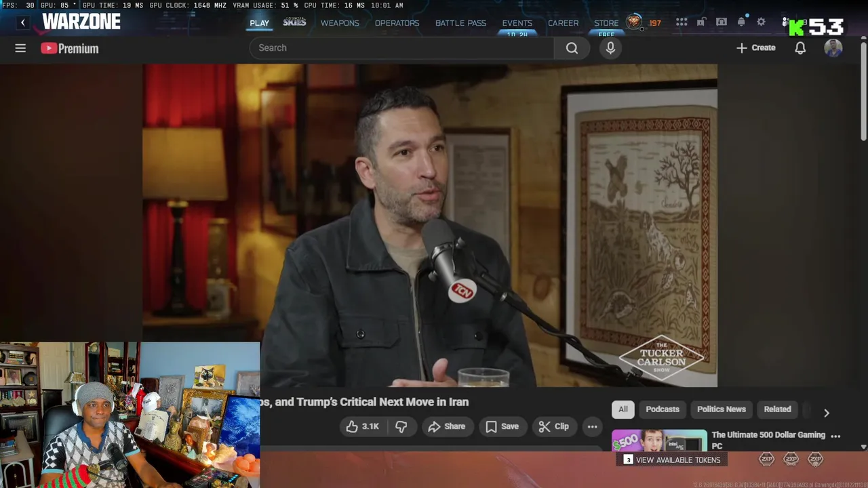
Task: Click the YouTube Premium logo
Action: coord(69,48)
